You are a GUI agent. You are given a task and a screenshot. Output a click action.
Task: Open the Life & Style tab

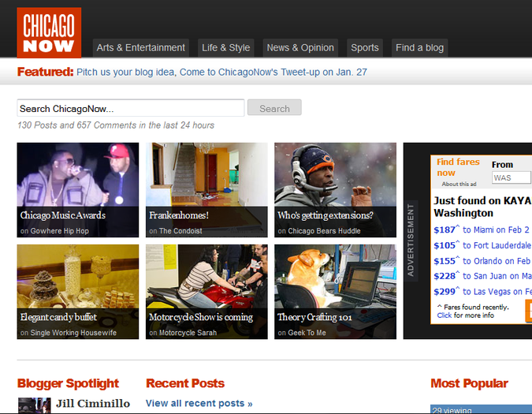pyautogui.click(x=226, y=48)
